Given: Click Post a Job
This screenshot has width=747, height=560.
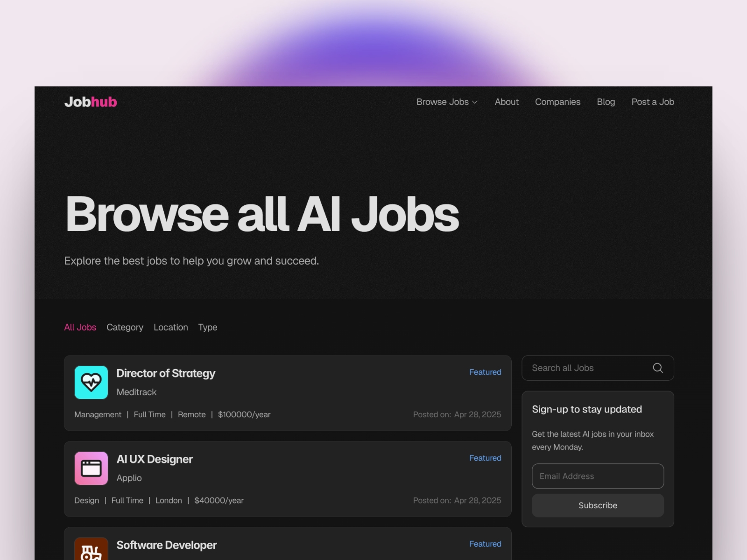Looking at the screenshot, I should coord(653,102).
